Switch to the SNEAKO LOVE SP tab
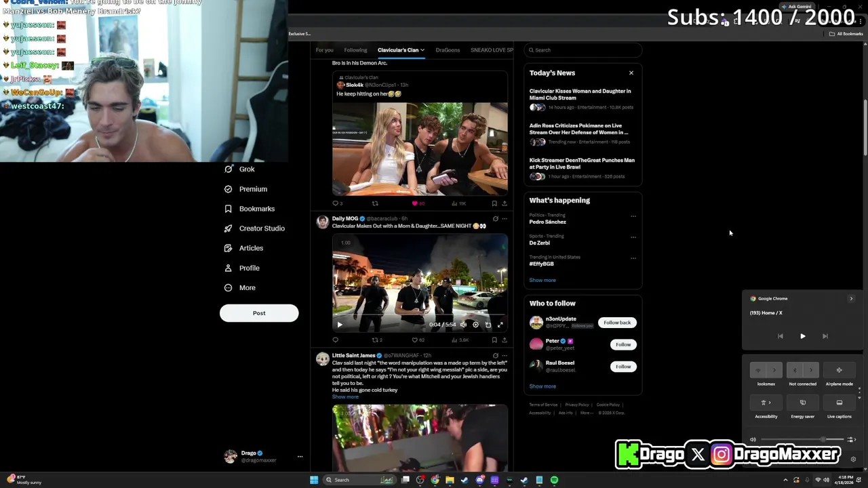This screenshot has width=868, height=488. pyautogui.click(x=492, y=50)
